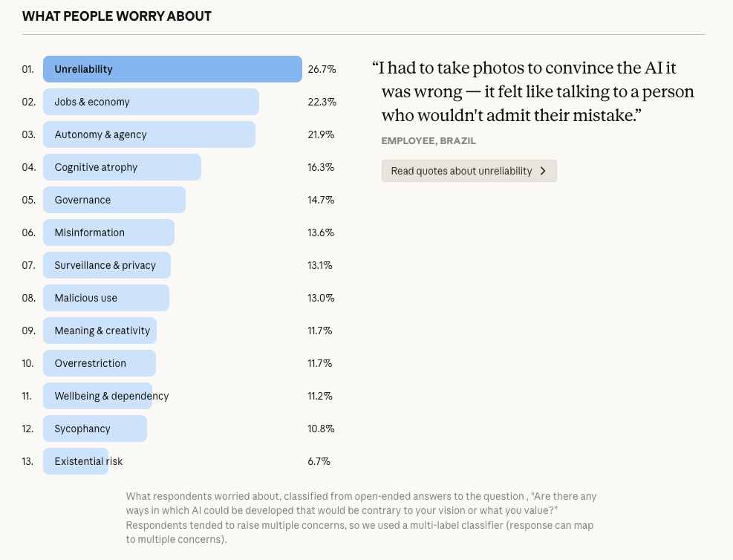Select the Wellbeing & dependency concern
The width and height of the screenshot is (733, 560).
point(97,396)
